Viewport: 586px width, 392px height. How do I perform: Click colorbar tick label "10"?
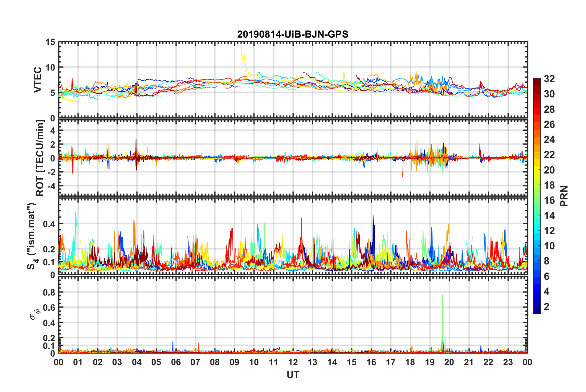pos(549,246)
